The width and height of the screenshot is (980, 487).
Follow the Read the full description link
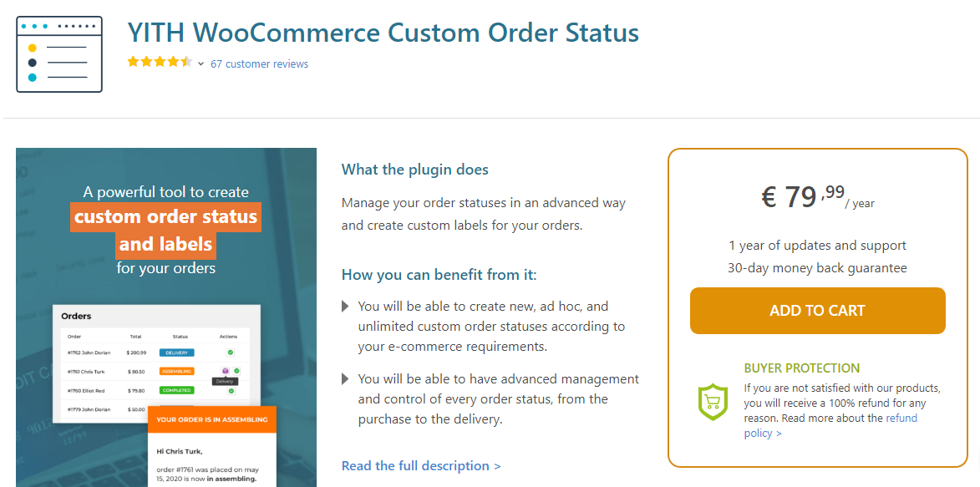click(421, 466)
